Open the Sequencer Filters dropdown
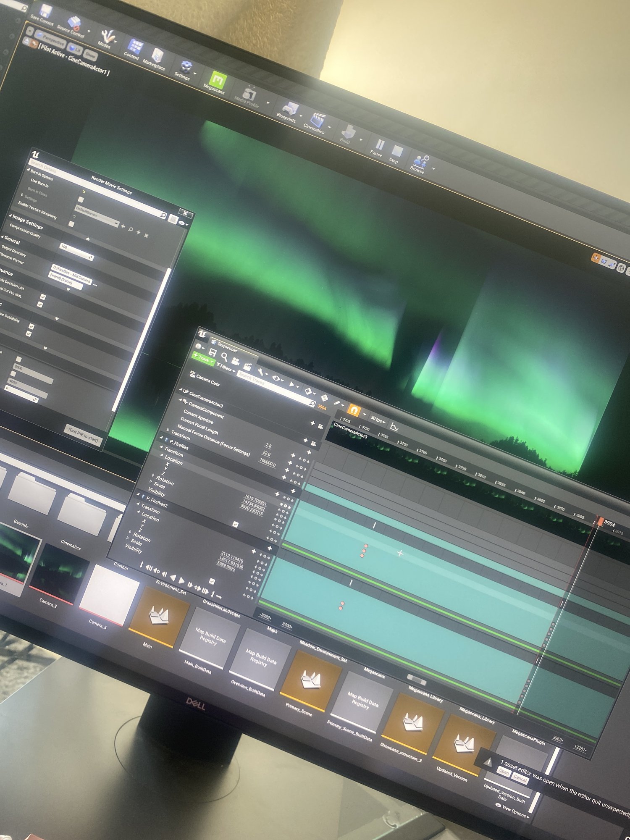The height and width of the screenshot is (840, 630). [226, 368]
